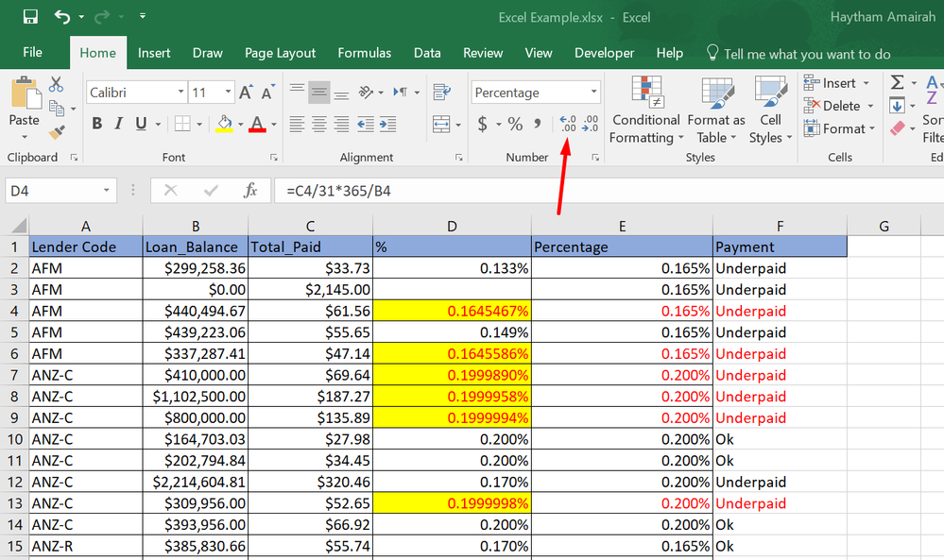
Task: Open the Format as Table gallery
Action: [716, 110]
